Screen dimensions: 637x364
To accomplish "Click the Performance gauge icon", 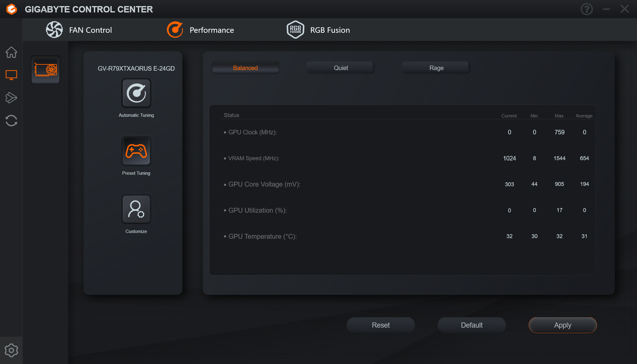I will (x=175, y=30).
